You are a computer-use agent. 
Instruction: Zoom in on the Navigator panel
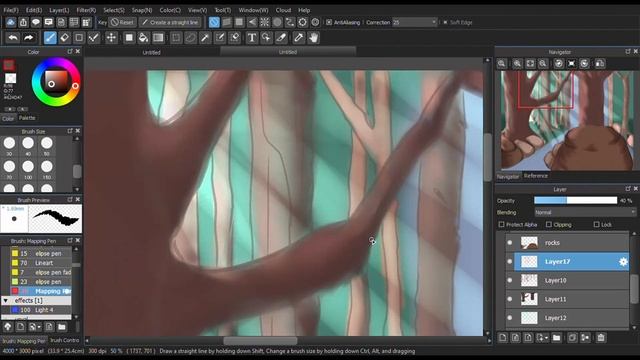click(517, 63)
